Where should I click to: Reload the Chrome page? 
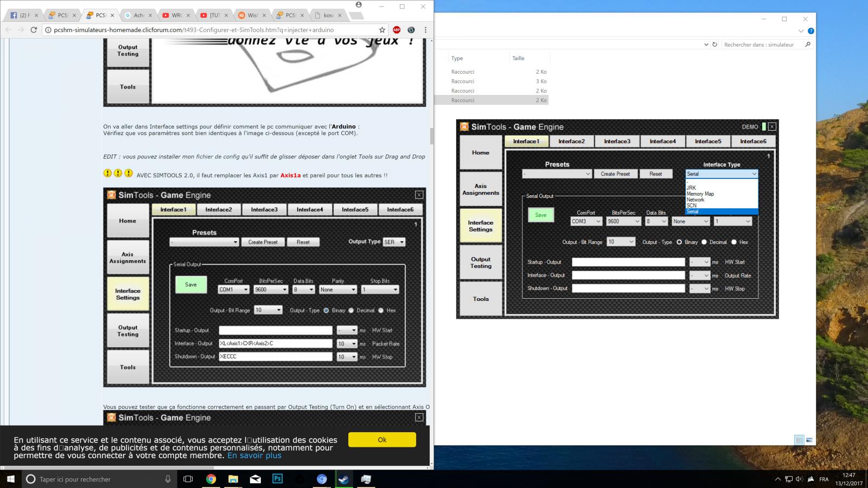[34, 30]
